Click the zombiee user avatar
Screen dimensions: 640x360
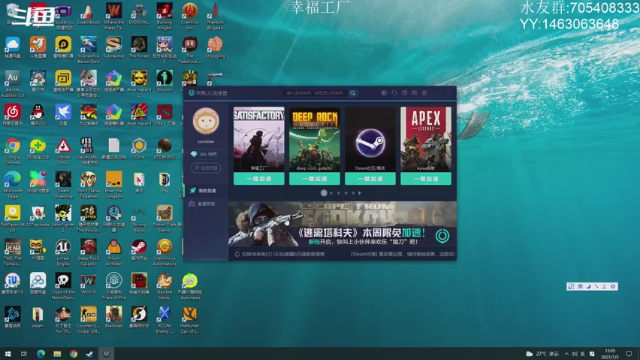tap(206, 121)
